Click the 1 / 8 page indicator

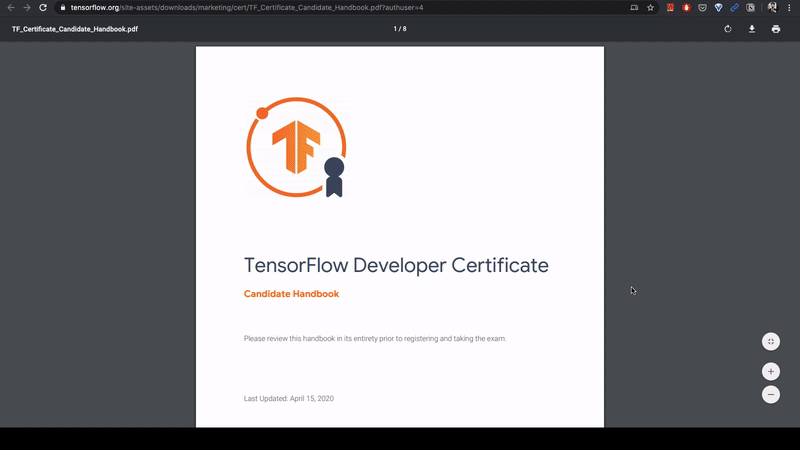pyautogui.click(x=400, y=29)
